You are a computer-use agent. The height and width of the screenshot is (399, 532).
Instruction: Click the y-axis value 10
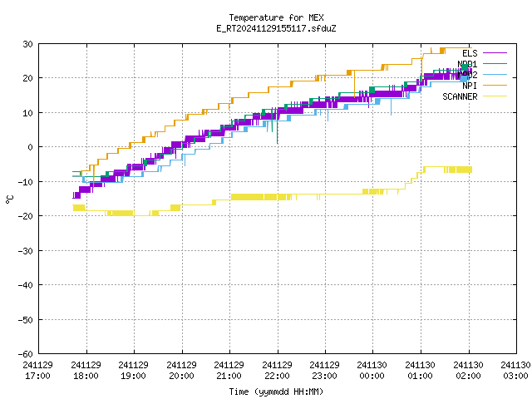[x=27, y=113]
